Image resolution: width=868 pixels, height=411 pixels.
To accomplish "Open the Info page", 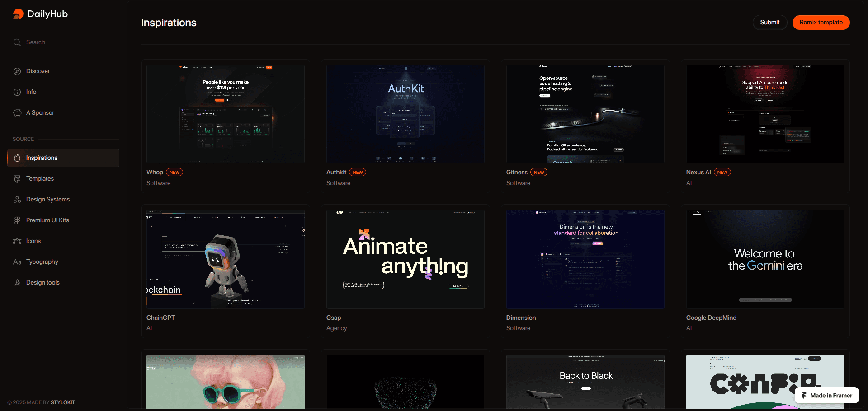I will pyautogui.click(x=63, y=92).
